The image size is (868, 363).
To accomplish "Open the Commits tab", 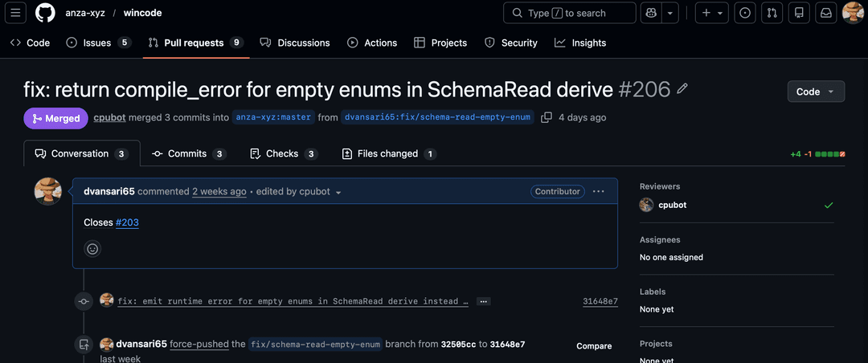I will [189, 153].
